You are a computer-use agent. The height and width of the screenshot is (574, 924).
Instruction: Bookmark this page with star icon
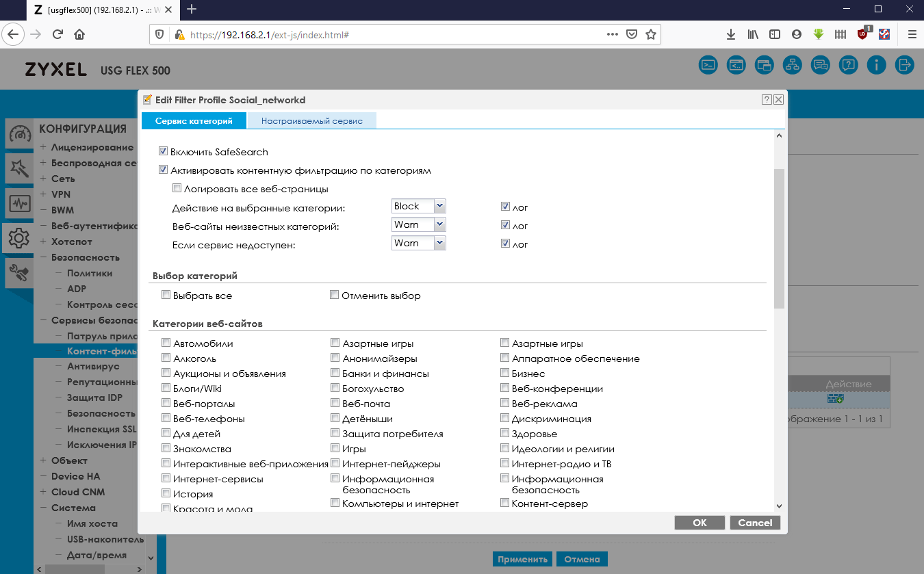click(651, 34)
